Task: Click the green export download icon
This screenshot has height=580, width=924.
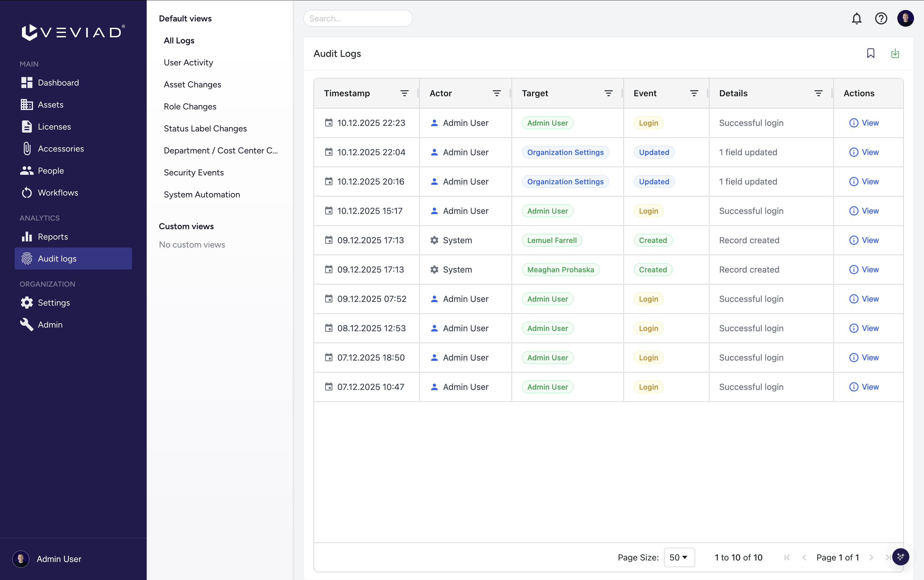Action: click(895, 53)
